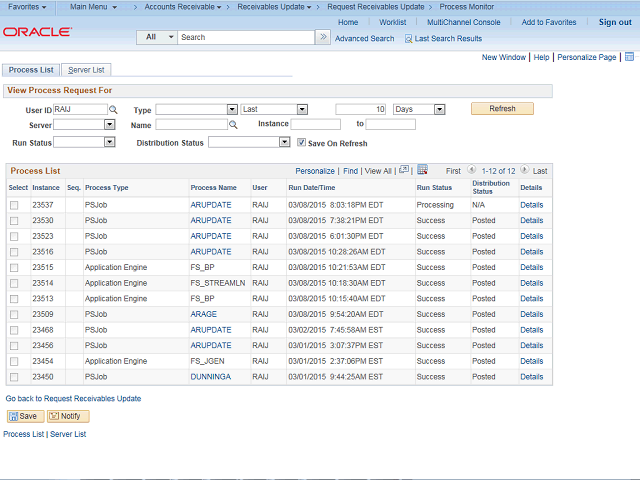Open Process List in new window icon
Viewport: 640px width, 480px height.
point(403,170)
